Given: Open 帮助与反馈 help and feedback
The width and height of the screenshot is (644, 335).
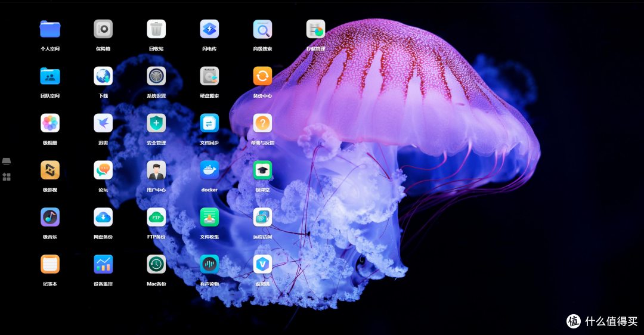Looking at the screenshot, I should pos(262,123).
